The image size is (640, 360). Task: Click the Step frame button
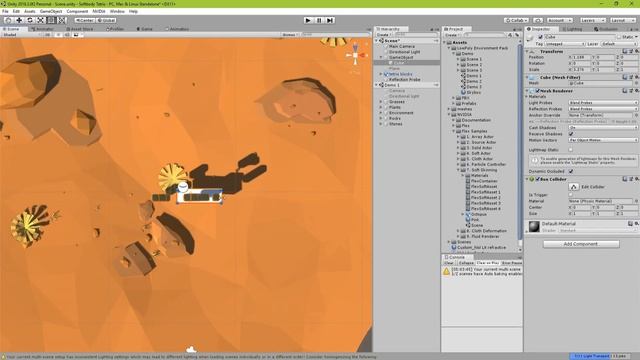330,20
